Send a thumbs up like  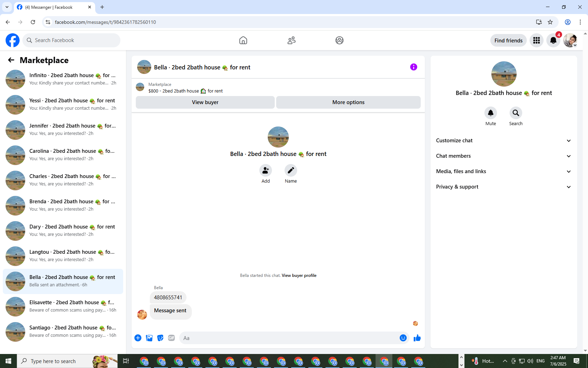(x=417, y=338)
